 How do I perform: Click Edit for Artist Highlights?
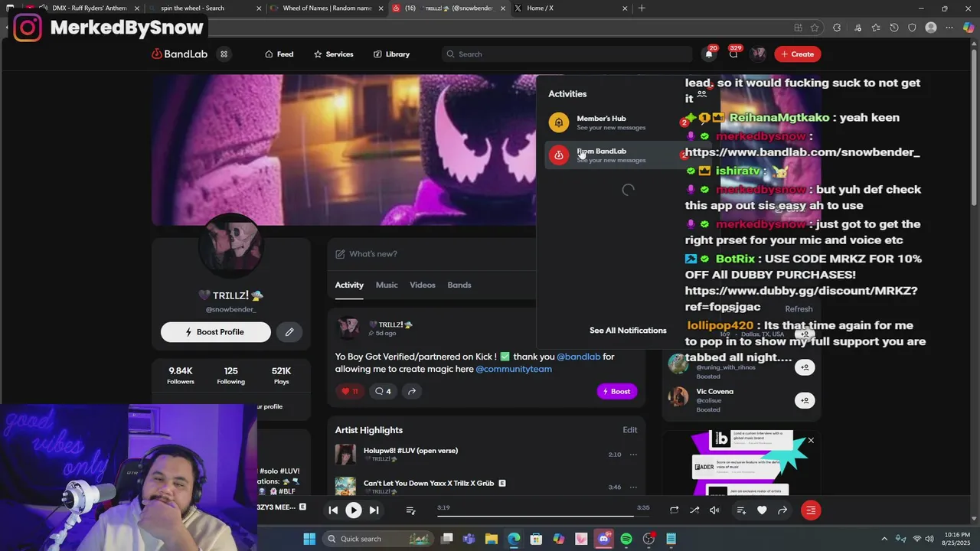pos(630,430)
